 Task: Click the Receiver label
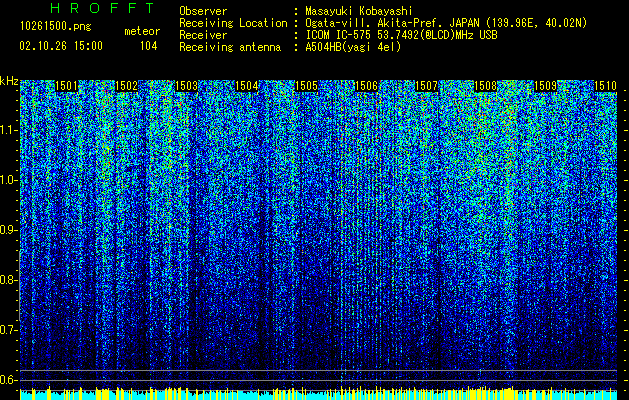pos(203,35)
